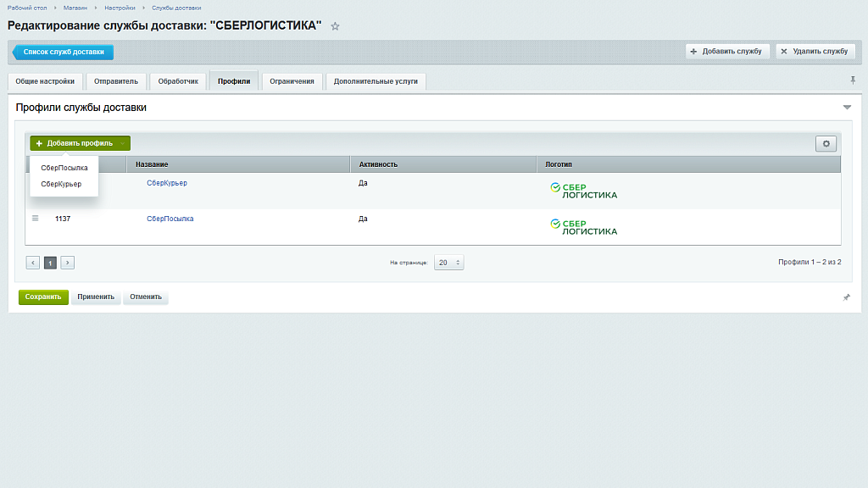The width and height of the screenshot is (868, 488).
Task: Switch to the Ограничения tab
Action: (x=292, y=81)
